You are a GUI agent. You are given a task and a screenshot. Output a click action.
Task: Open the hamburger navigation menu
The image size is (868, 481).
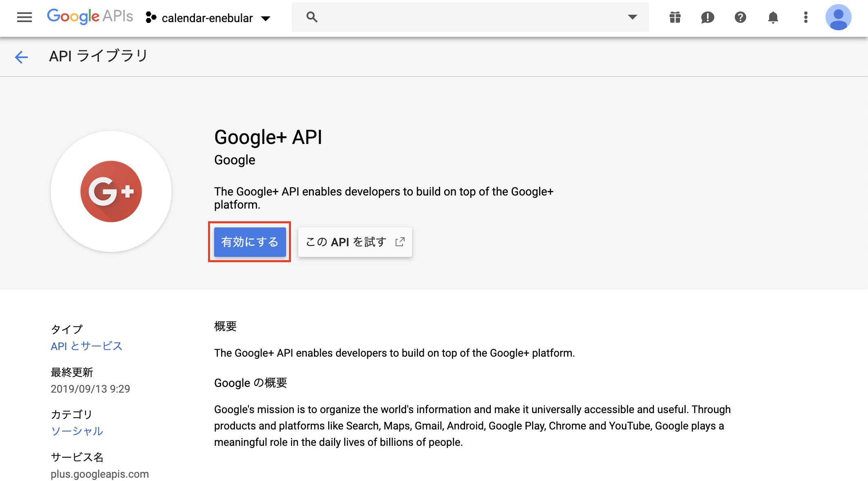click(25, 17)
